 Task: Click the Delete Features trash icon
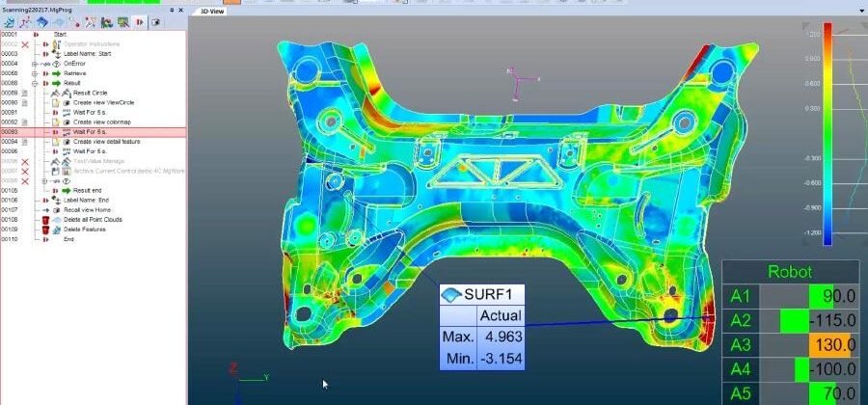point(45,229)
